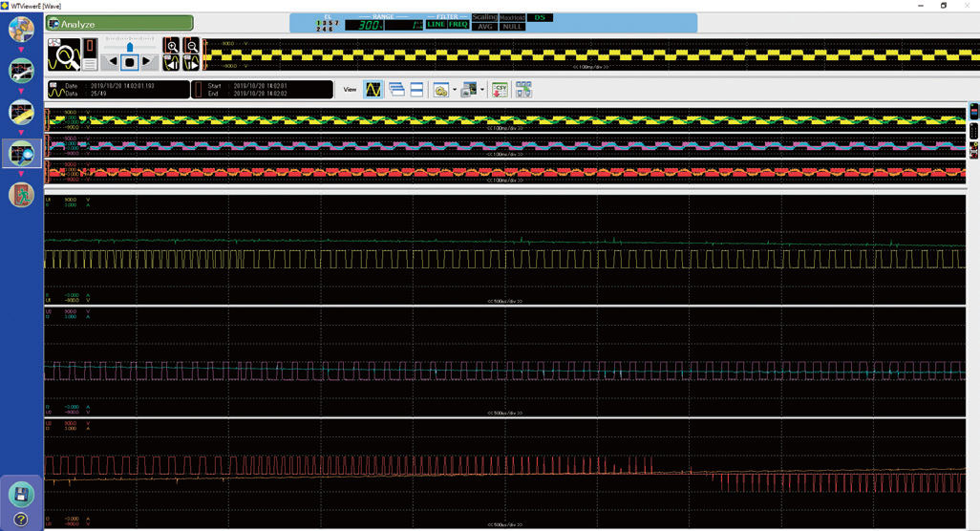Toggle the NULL indicator
This screenshot has height=531, width=980.
pyautogui.click(x=512, y=27)
